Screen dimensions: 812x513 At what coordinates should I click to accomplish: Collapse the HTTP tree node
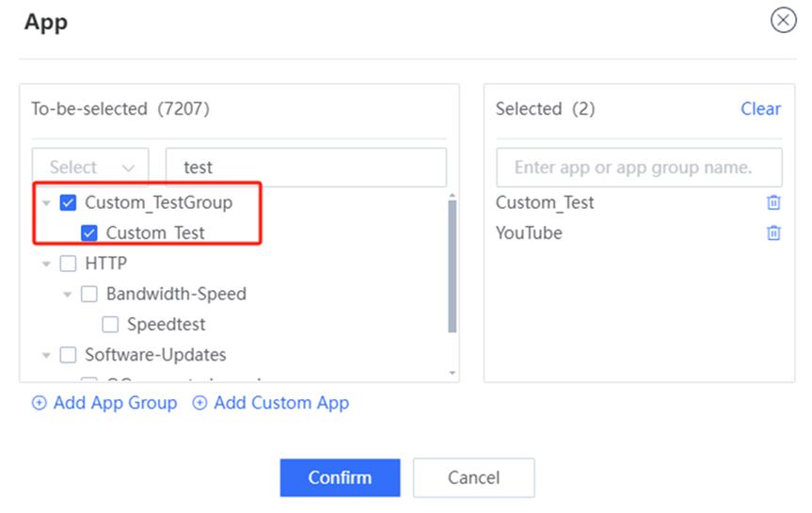click(46, 265)
